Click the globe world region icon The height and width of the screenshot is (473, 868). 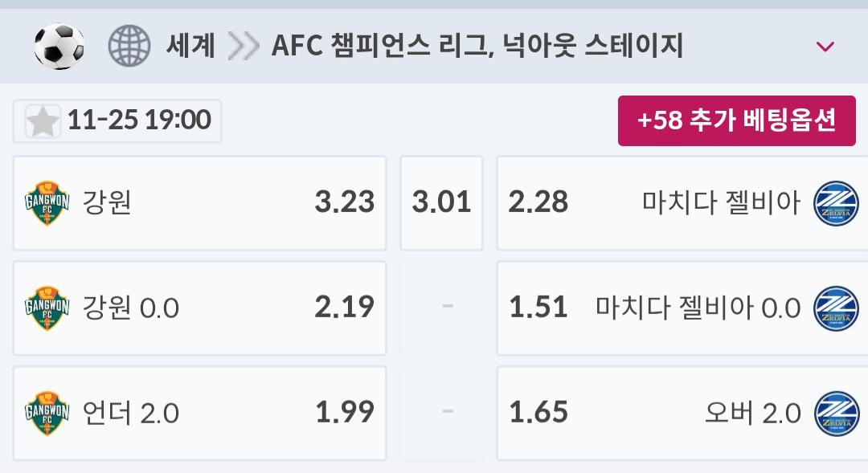129,46
